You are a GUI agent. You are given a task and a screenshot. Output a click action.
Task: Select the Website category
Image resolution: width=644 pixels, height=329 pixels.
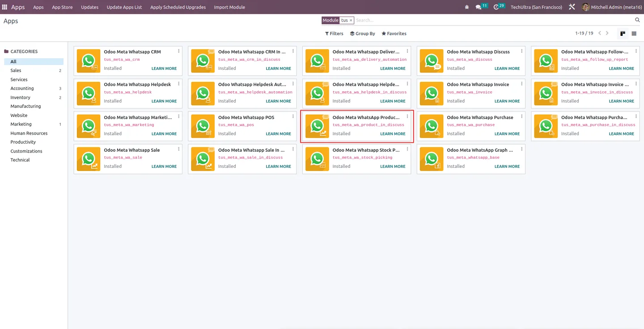pos(34,115)
